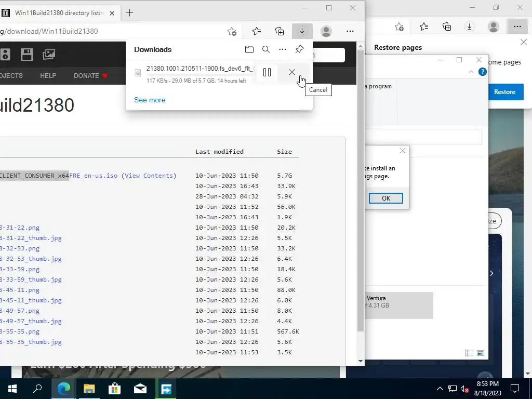Open Settings and more in background Edge window
Viewport: 532px width, 399px height.
pos(517,26)
